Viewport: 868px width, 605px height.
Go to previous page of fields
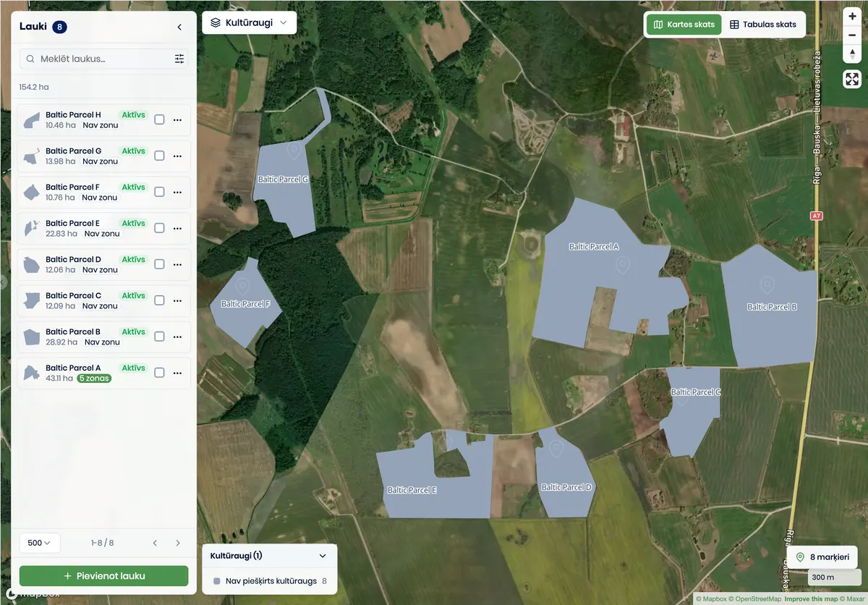pyautogui.click(x=155, y=543)
